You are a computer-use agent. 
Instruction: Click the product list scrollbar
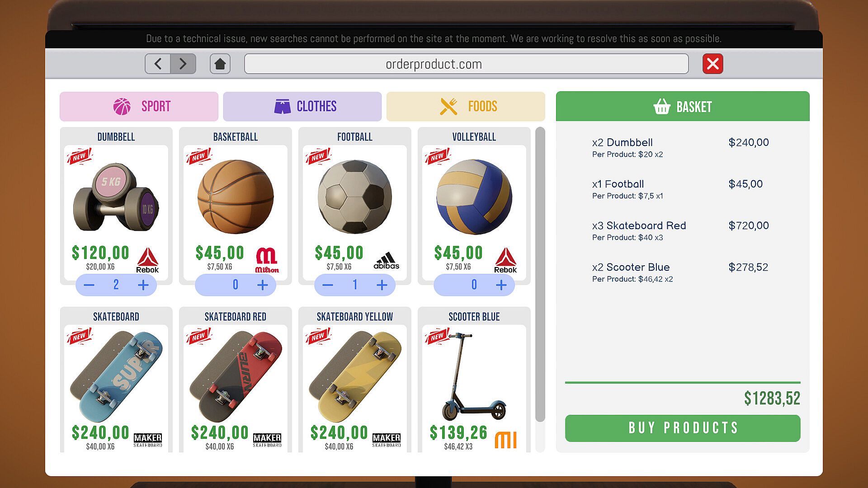540,275
